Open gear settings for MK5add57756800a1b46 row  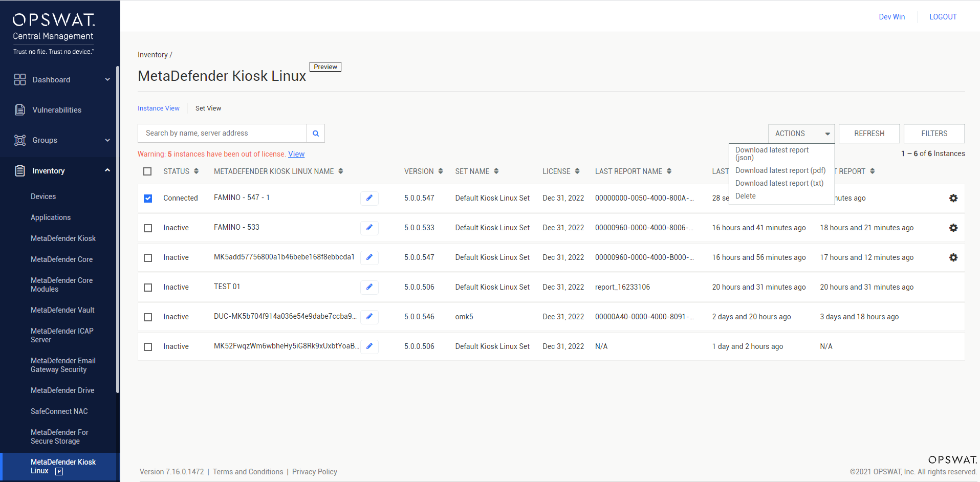pos(953,257)
